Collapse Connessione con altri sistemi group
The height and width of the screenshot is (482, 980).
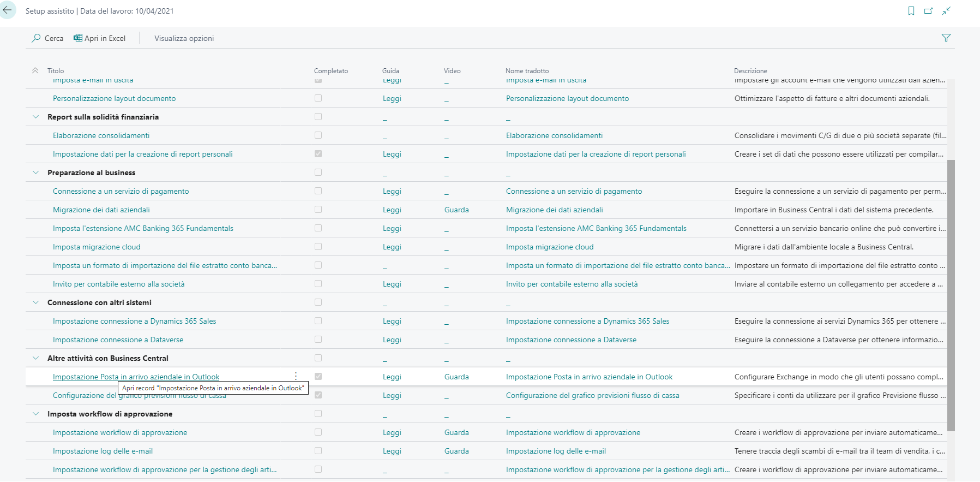[x=36, y=302]
